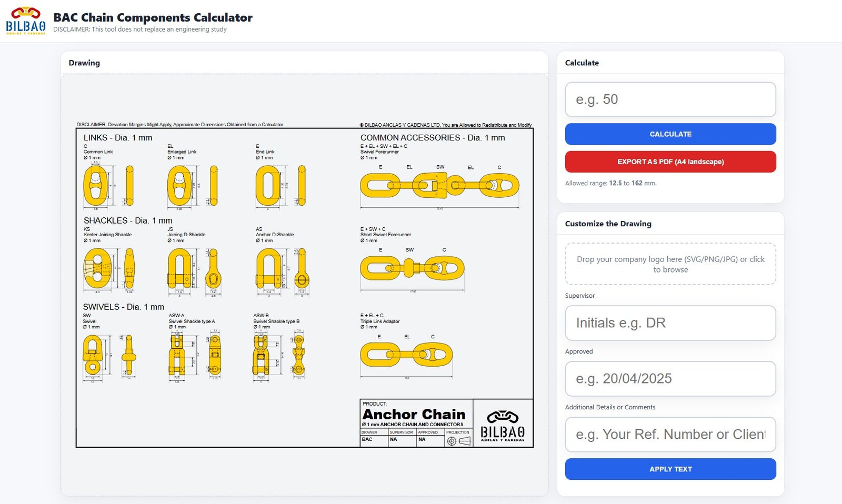Click the company logo drop zone
Viewport: 842px width, 504px height.
tap(670, 264)
